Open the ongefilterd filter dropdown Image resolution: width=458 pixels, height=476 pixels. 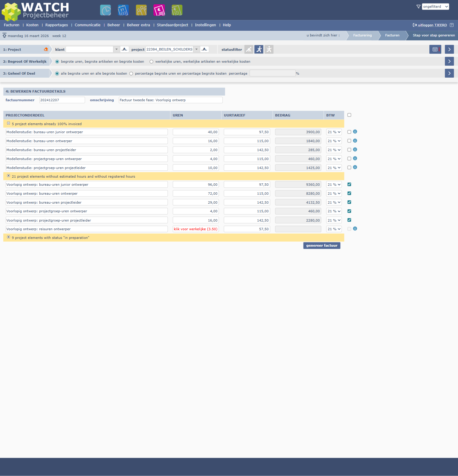tap(435, 7)
